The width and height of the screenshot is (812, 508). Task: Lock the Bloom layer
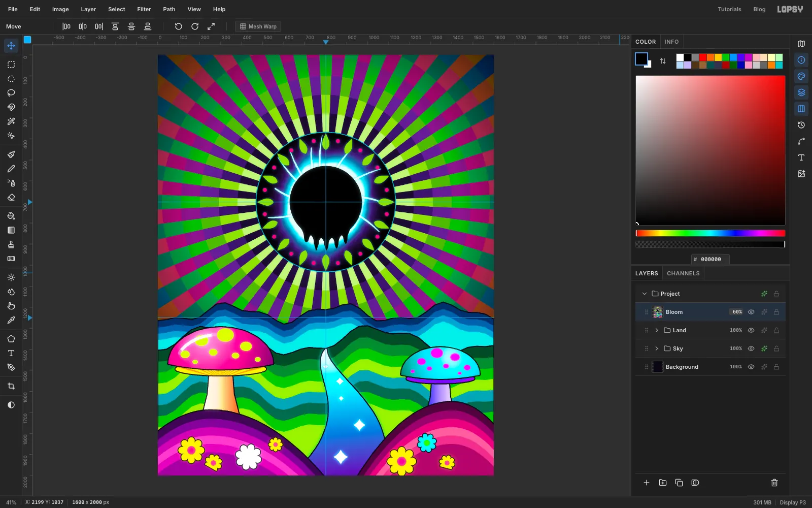[x=776, y=312]
